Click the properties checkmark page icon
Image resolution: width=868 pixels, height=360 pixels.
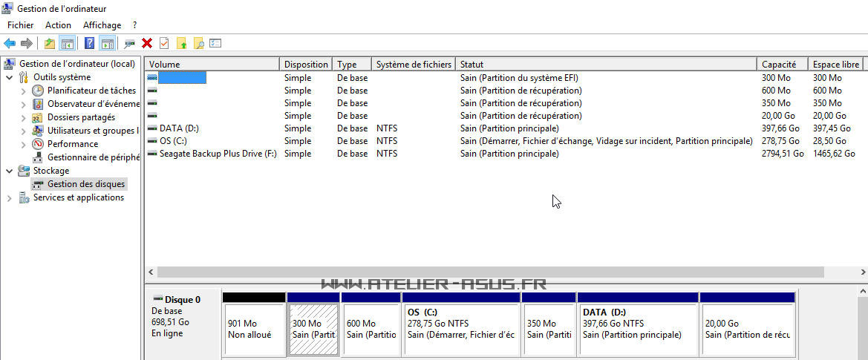(164, 44)
